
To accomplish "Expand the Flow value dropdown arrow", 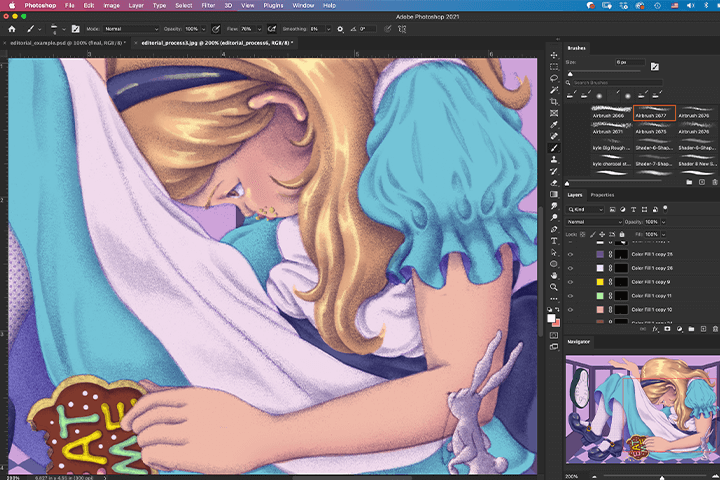I will pyautogui.click(x=259, y=29).
